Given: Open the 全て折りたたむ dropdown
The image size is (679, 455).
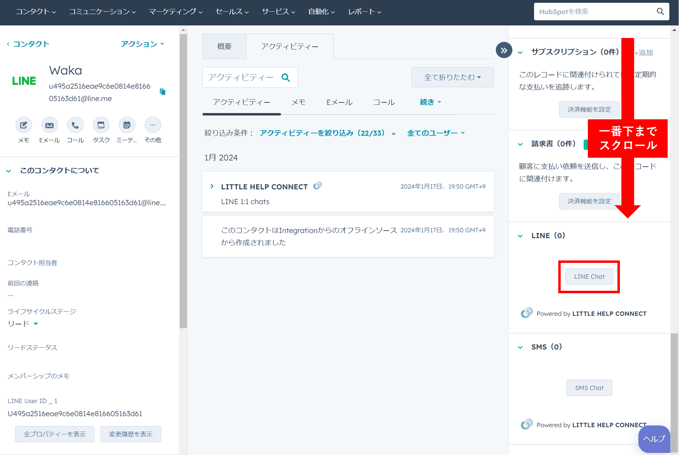Looking at the screenshot, I should 452,77.
